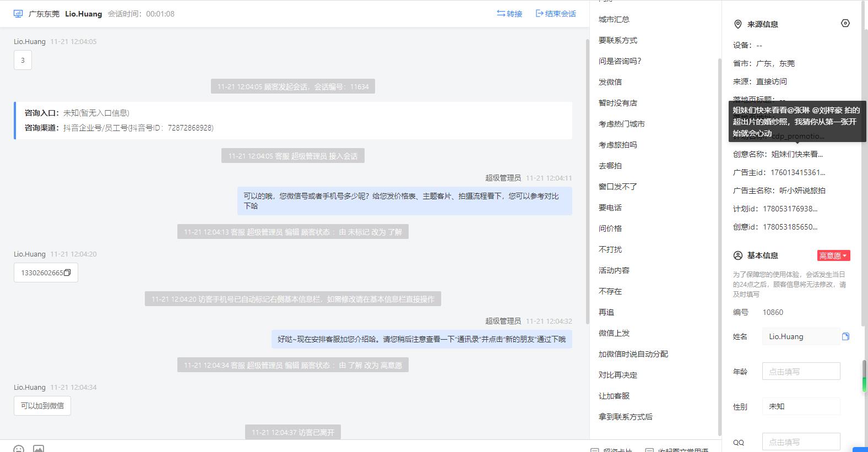
Task: Open the 性别 未知 dropdown
Action: pyautogui.click(x=801, y=406)
